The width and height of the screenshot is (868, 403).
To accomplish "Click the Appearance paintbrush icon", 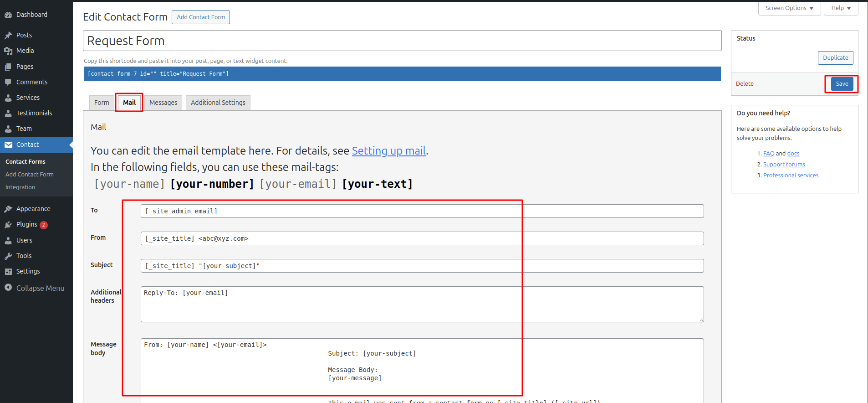I will [8, 209].
